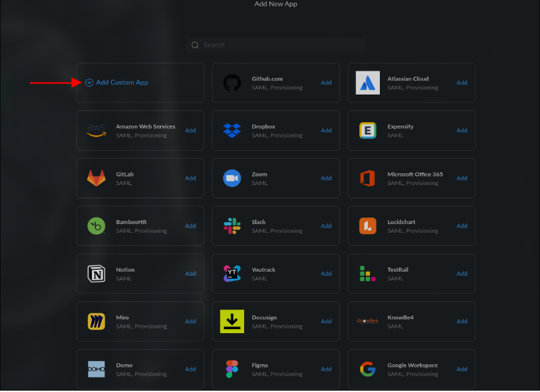Select the Atlassian Cloud logo
This screenshot has height=392, width=540.
click(367, 83)
